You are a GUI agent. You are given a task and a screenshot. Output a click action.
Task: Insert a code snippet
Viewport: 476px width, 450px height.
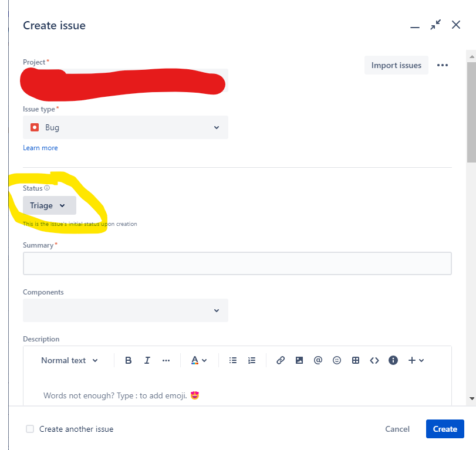[374, 360]
